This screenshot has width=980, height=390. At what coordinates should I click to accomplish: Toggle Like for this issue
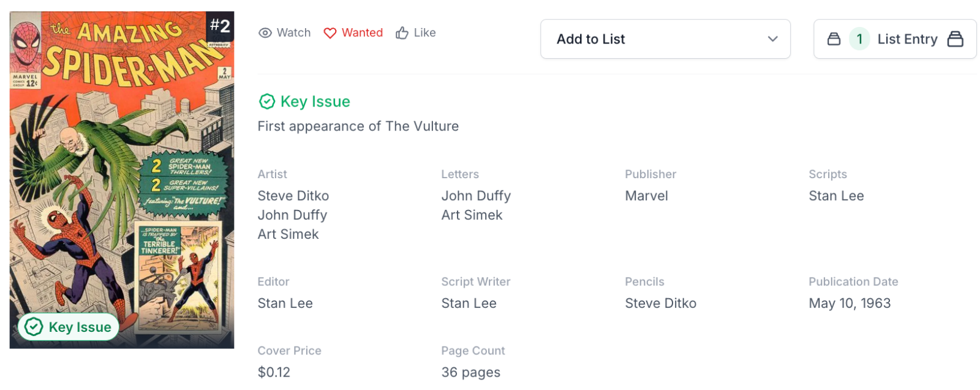[x=416, y=33]
